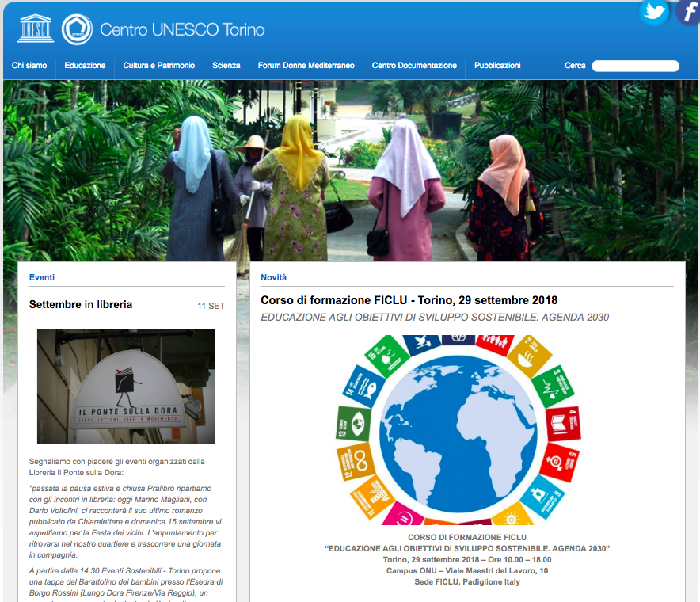
Task: Click the Sede FICLU, Padiglione Italy line
Action: pyautogui.click(x=467, y=582)
